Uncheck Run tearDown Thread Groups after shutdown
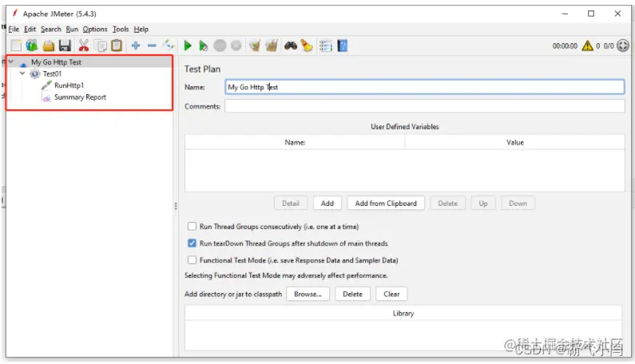Screen dimensions: 635x364 click(192, 243)
